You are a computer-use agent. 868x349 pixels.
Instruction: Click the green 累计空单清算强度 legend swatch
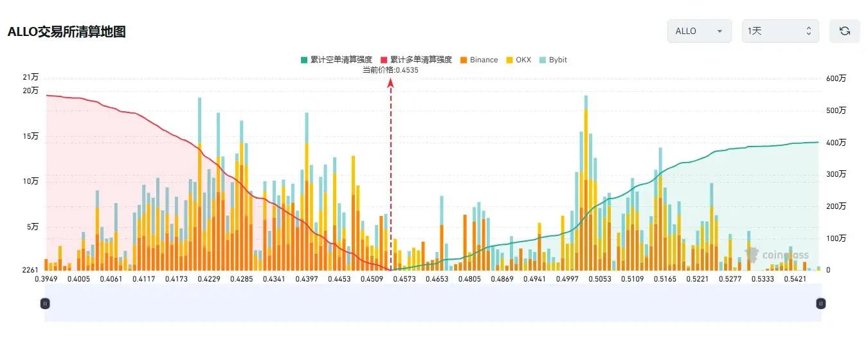point(304,60)
